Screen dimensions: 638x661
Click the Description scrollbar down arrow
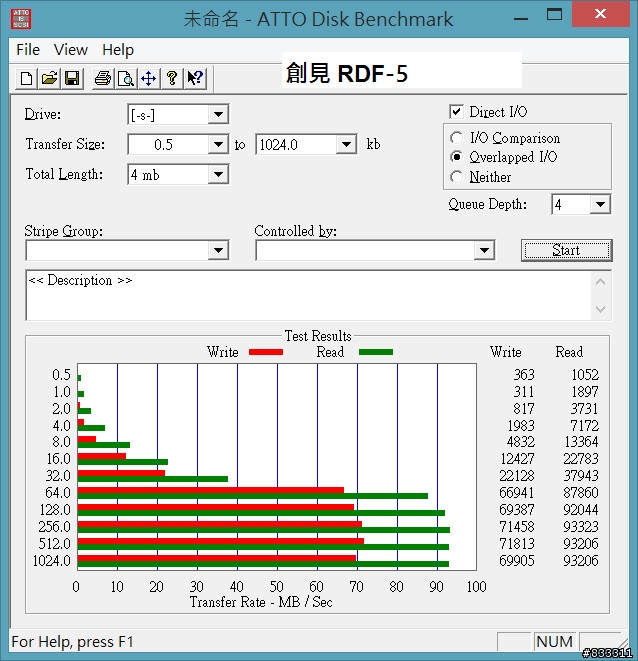[600, 309]
